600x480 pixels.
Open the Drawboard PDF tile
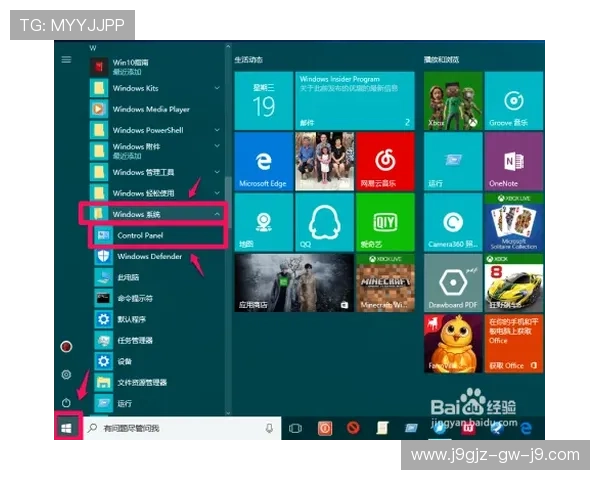point(452,284)
